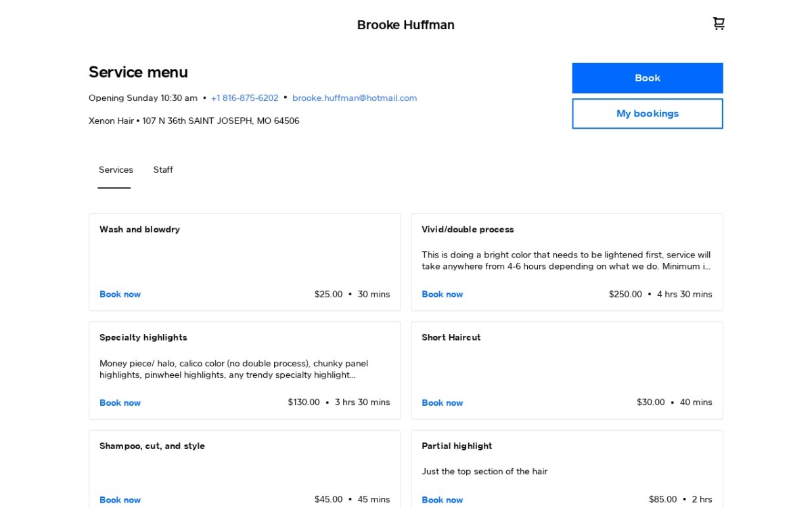The height and width of the screenshot is (508, 812).
Task: Click the $25.00 • 30 mins price text
Action: click(x=352, y=294)
